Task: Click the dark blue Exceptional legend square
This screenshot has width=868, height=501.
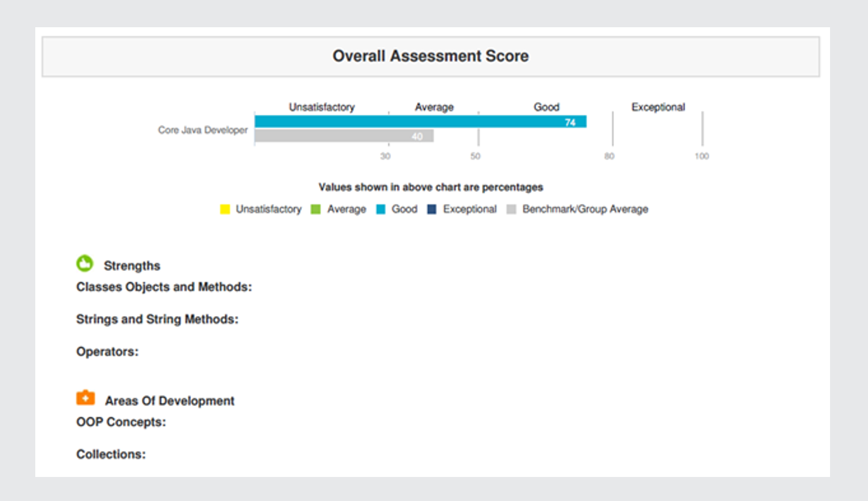Action: pos(431,209)
